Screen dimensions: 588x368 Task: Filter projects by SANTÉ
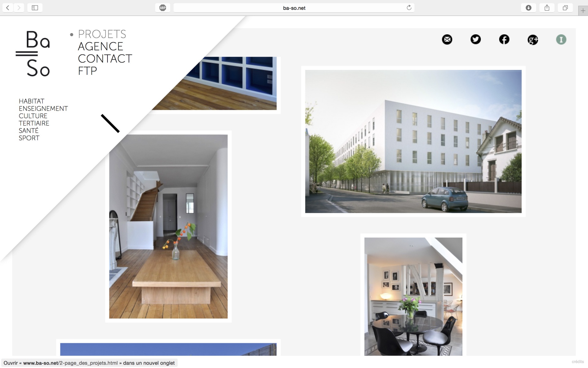point(28,130)
